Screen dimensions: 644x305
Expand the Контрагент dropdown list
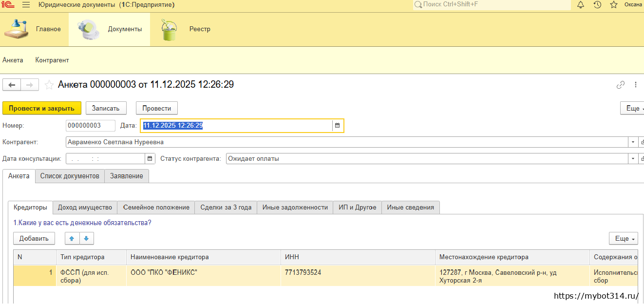pyautogui.click(x=633, y=142)
